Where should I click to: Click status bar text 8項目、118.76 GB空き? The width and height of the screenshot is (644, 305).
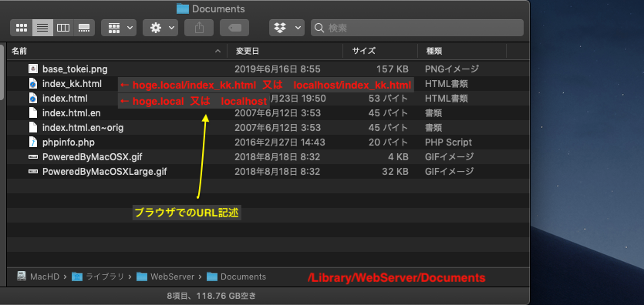pyautogui.click(x=212, y=295)
